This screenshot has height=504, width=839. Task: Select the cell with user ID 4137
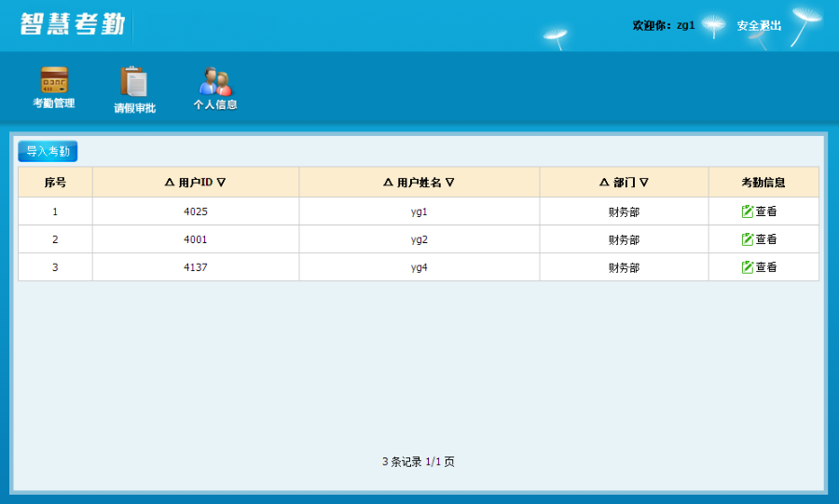click(x=196, y=267)
